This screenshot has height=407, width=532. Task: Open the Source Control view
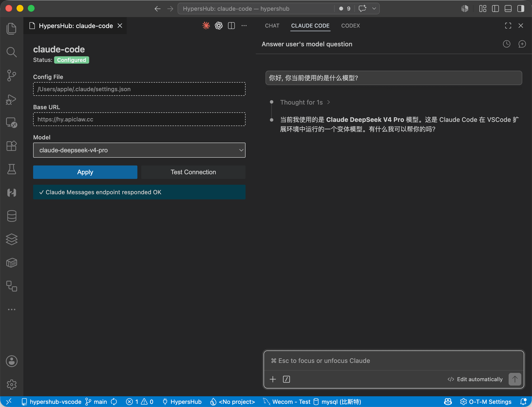coord(11,76)
